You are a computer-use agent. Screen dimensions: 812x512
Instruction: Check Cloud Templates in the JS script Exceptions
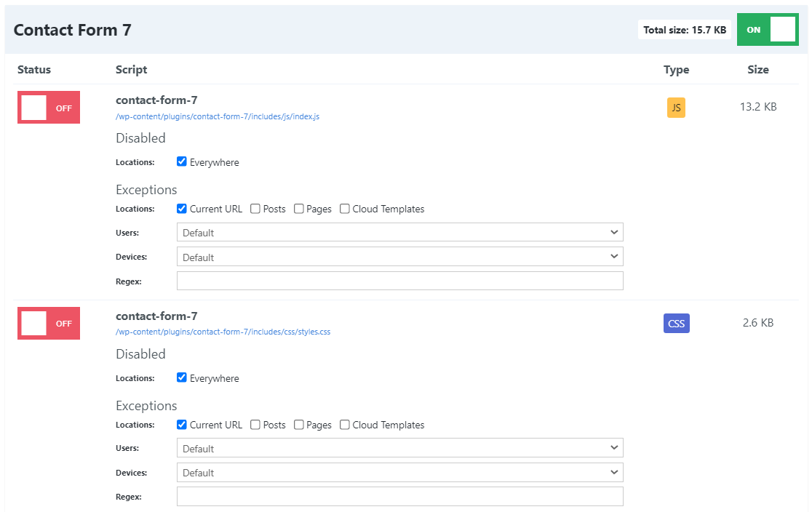coord(344,208)
